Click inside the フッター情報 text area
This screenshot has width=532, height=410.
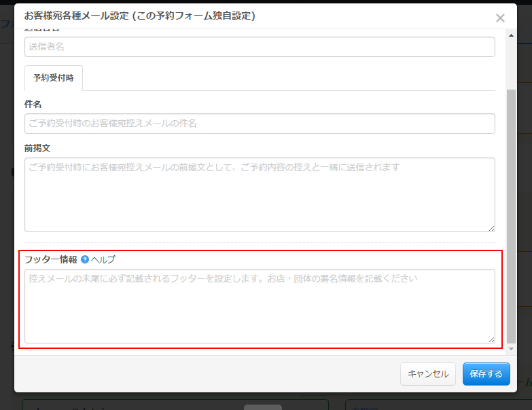click(260, 306)
